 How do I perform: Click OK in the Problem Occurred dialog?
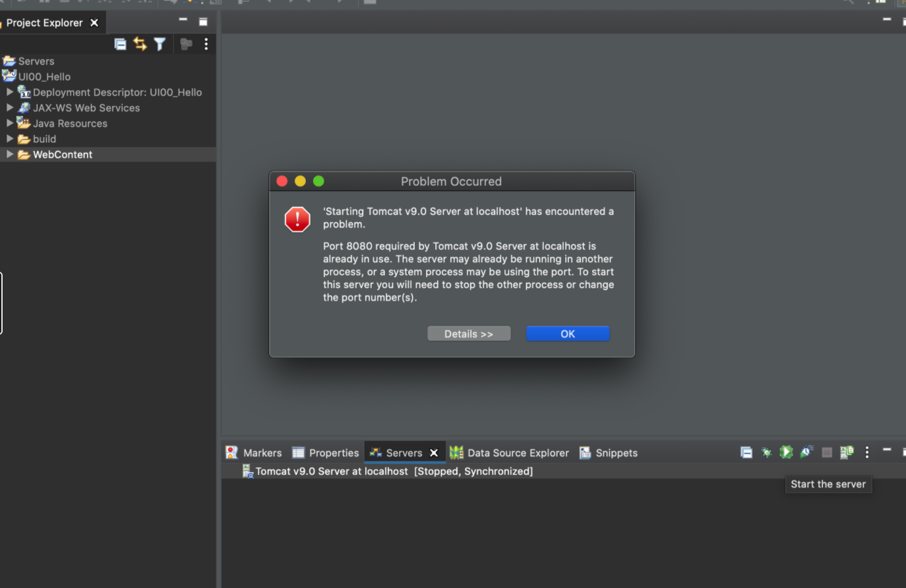pyautogui.click(x=567, y=334)
